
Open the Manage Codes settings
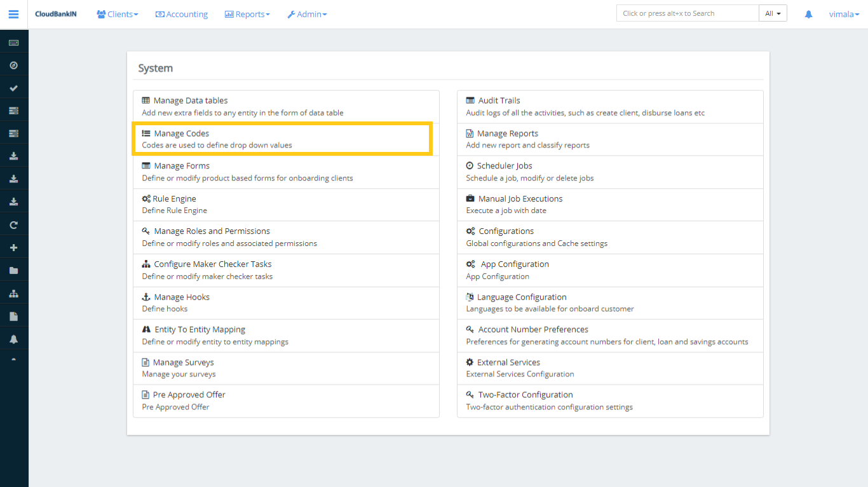[x=183, y=133]
